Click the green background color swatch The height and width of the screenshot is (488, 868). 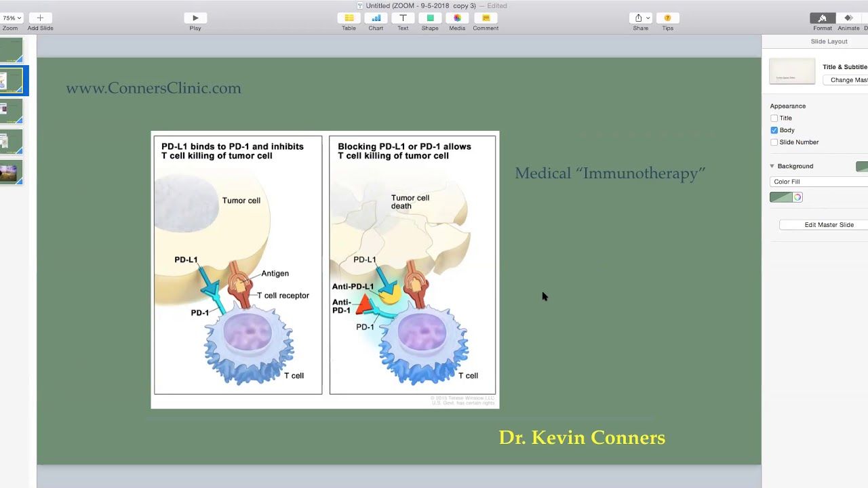tap(781, 197)
